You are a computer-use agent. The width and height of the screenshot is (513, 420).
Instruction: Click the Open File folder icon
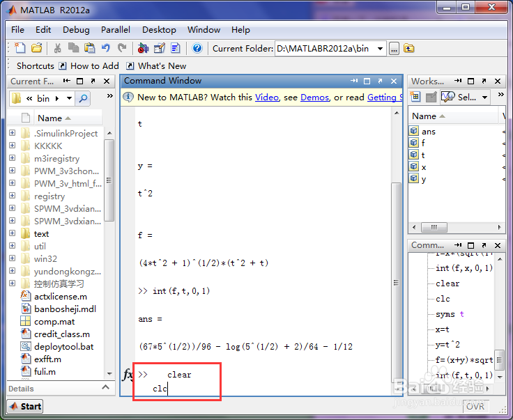click(37, 48)
